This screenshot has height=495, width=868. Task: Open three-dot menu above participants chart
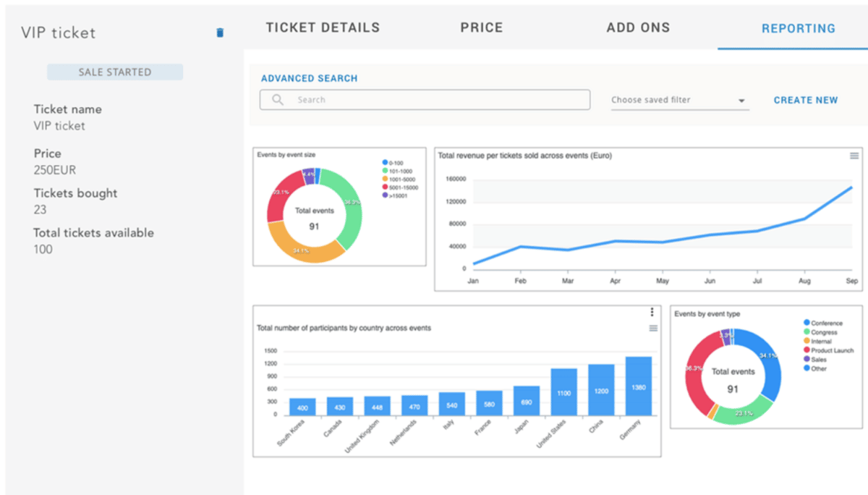click(x=652, y=312)
